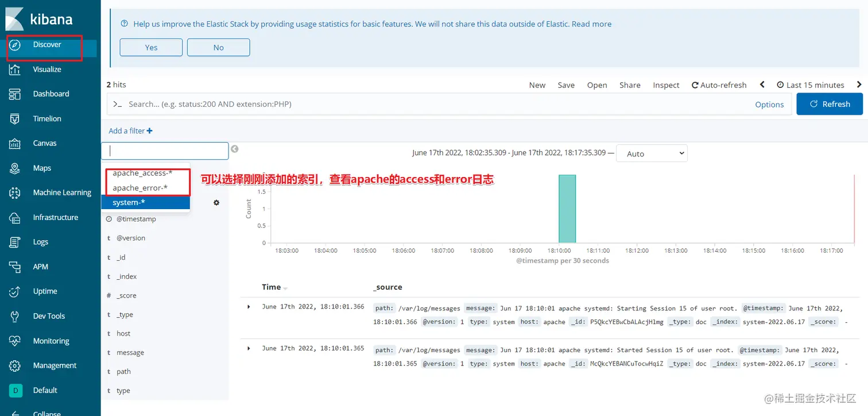Go to next time range arrow

coord(859,84)
